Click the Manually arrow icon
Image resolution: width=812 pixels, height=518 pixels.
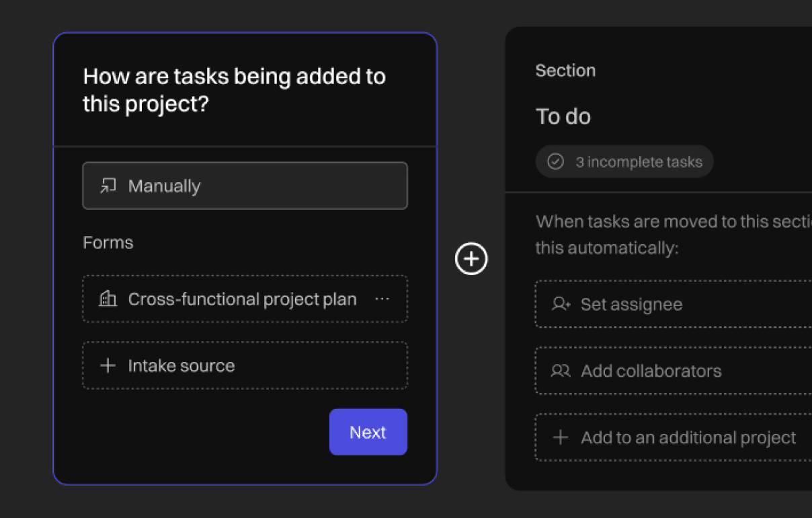[x=108, y=186]
